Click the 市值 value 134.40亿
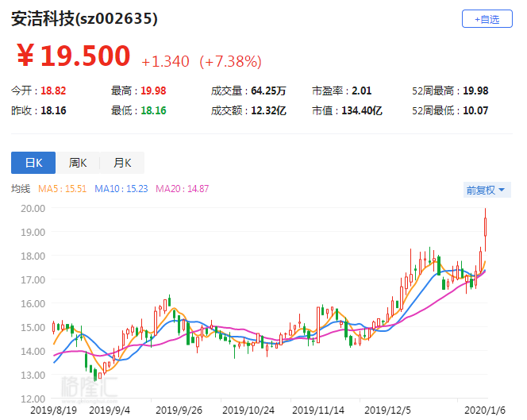 362,110
